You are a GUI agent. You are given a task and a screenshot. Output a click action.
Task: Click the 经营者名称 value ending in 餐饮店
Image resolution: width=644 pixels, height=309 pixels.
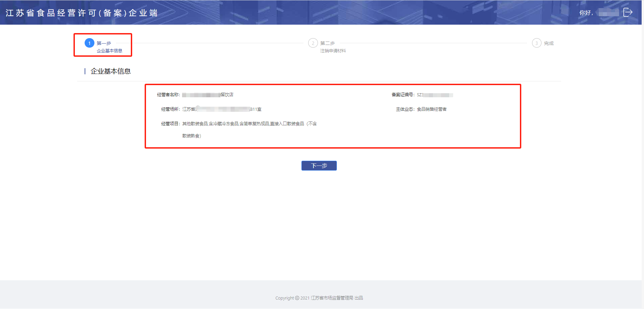pos(208,95)
